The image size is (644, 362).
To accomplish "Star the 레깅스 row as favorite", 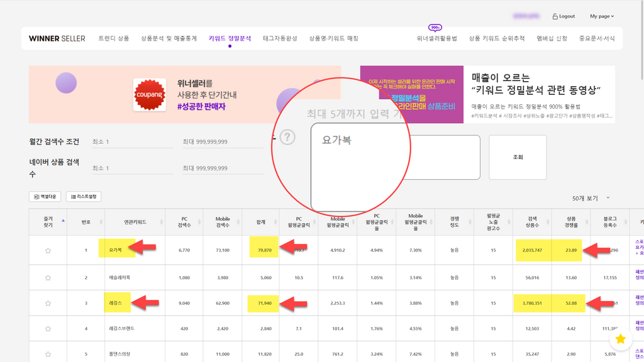I will click(48, 304).
